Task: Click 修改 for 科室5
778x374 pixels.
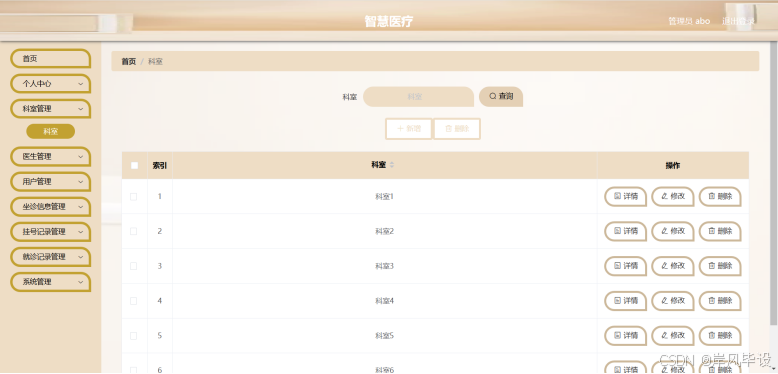Action: [673, 335]
